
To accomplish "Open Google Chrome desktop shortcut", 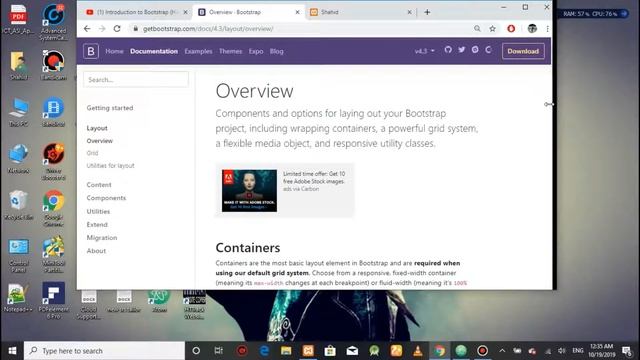I will coord(53,208).
